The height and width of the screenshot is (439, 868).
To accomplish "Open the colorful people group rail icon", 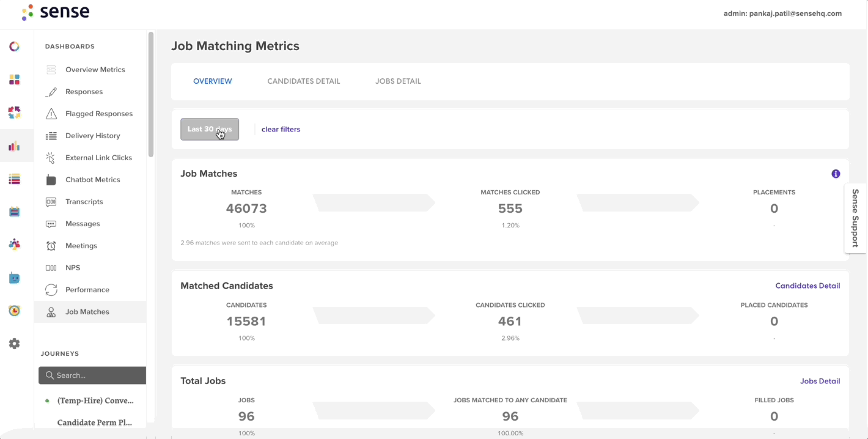I will [x=15, y=245].
